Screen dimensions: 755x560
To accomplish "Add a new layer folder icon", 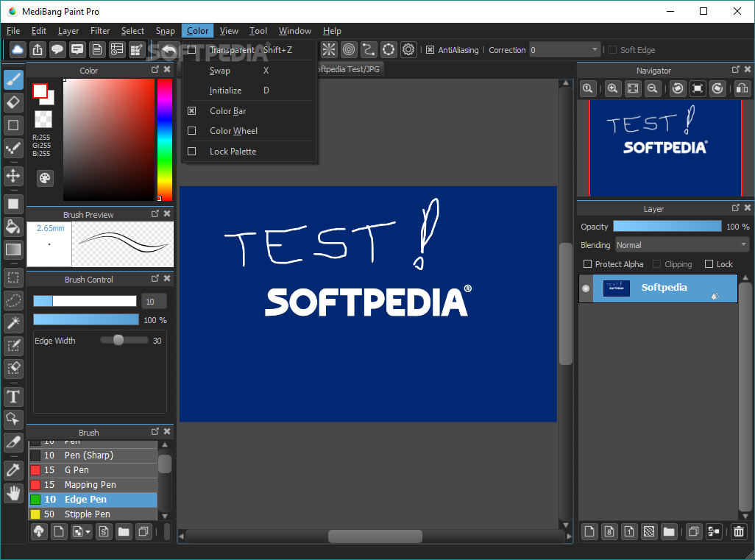I will pyautogui.click(x=669, y=531).
